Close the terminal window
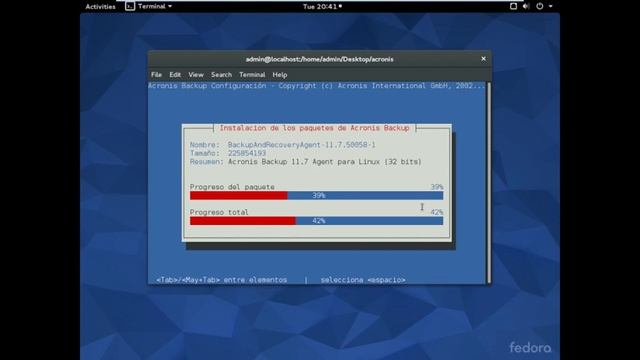This screenshot has height=360, width=640. click(x=483, y=59)
